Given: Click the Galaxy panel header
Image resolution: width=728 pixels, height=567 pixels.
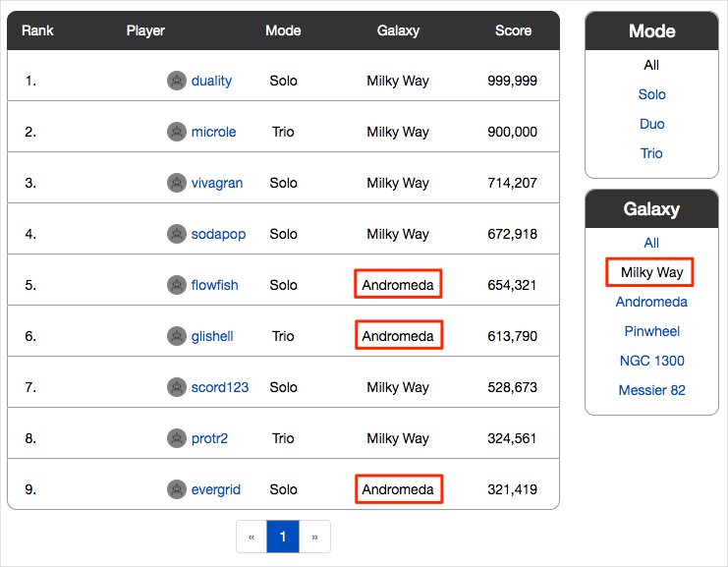Looking at the screenshot, I should coord(651,209).
